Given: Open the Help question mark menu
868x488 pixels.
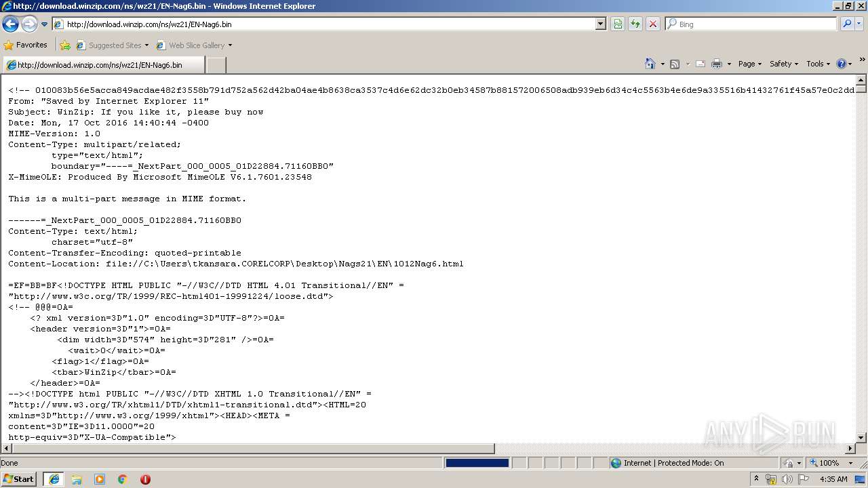Looking at the screenshot, I should click(844, 64).
